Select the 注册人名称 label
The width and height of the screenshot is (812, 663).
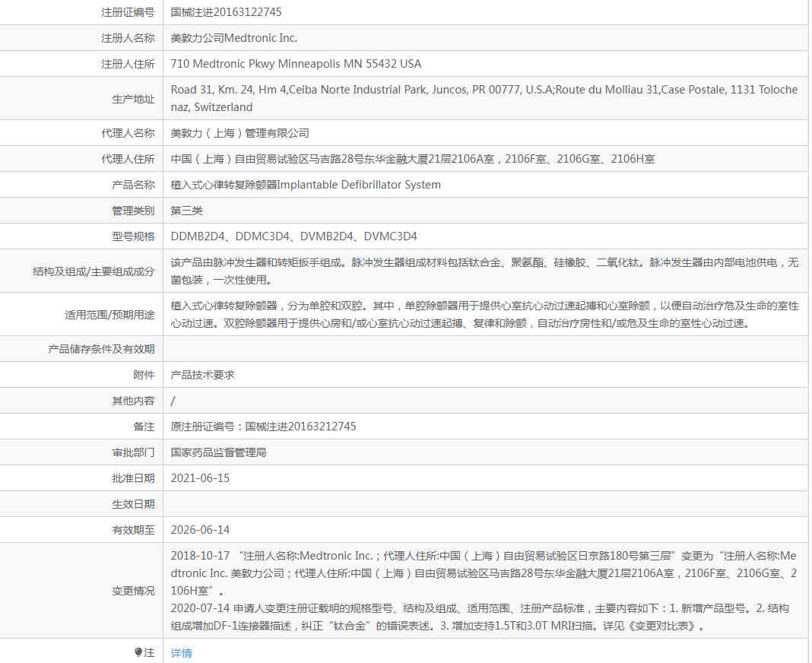tap(128, 38)
